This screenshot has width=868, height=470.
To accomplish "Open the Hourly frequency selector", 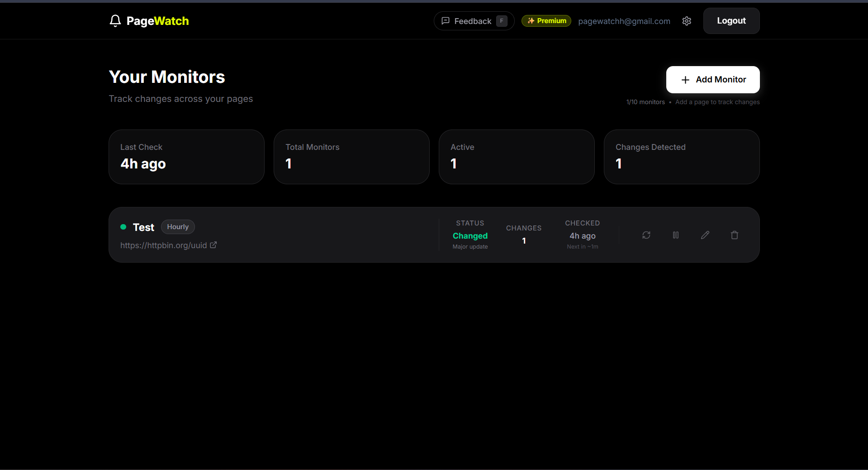I will (x=177, y=227).
